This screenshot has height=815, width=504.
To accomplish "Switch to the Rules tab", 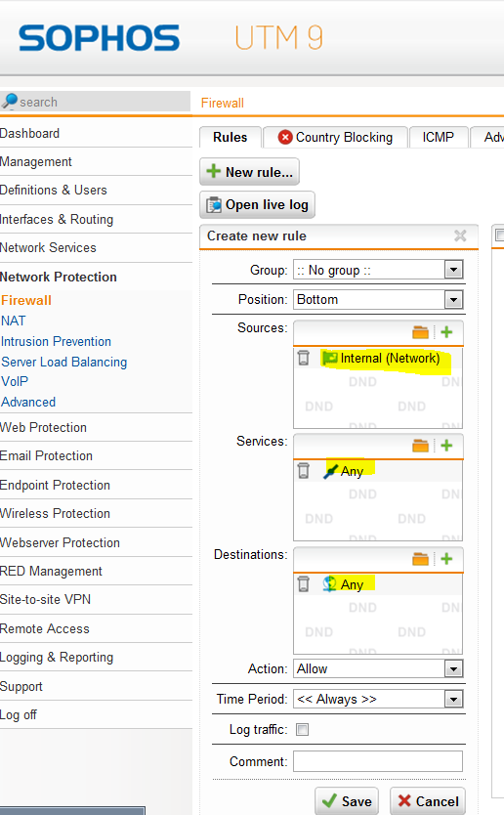I will pyautogui.click(x=231, y=137).
